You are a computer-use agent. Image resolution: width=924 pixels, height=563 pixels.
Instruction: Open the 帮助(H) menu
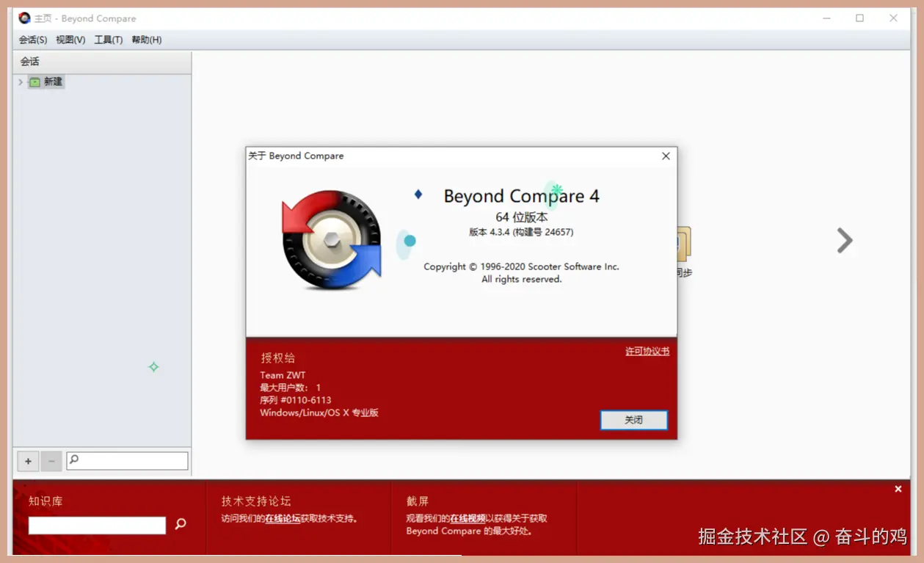(x=147, y=40)
